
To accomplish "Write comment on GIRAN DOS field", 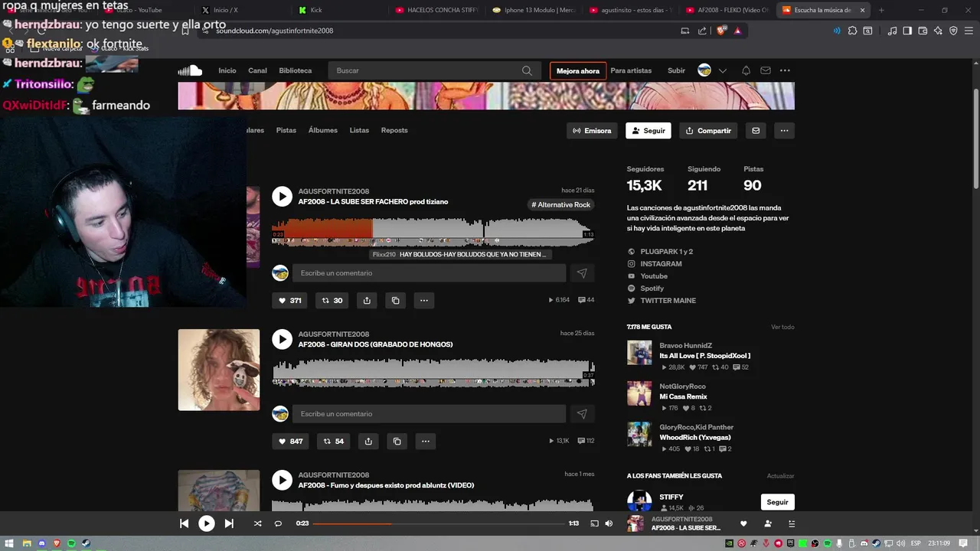I will (430, 414).
